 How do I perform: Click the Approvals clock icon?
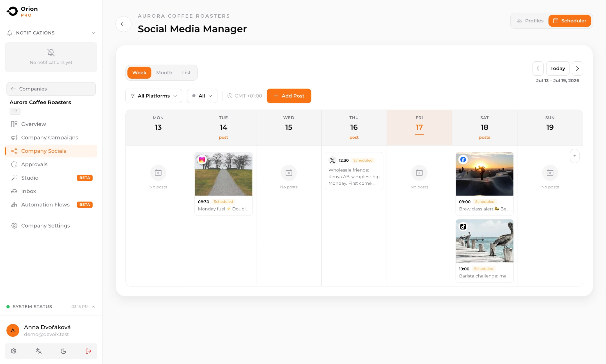click(x=14, y=164)
